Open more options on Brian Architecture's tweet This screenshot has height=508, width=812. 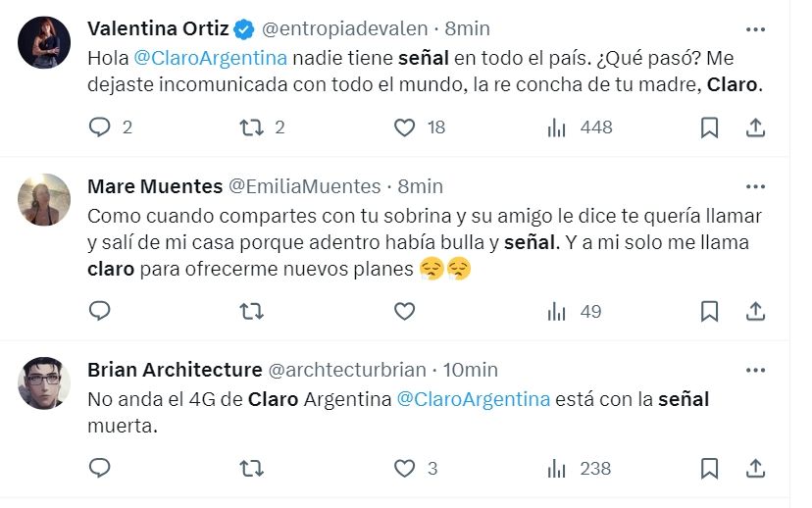[755, 370]
